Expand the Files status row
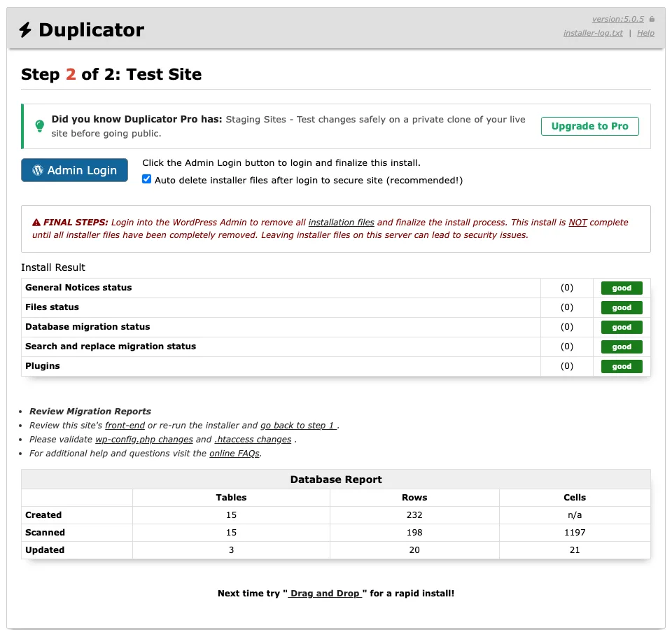 pos(335,308)
